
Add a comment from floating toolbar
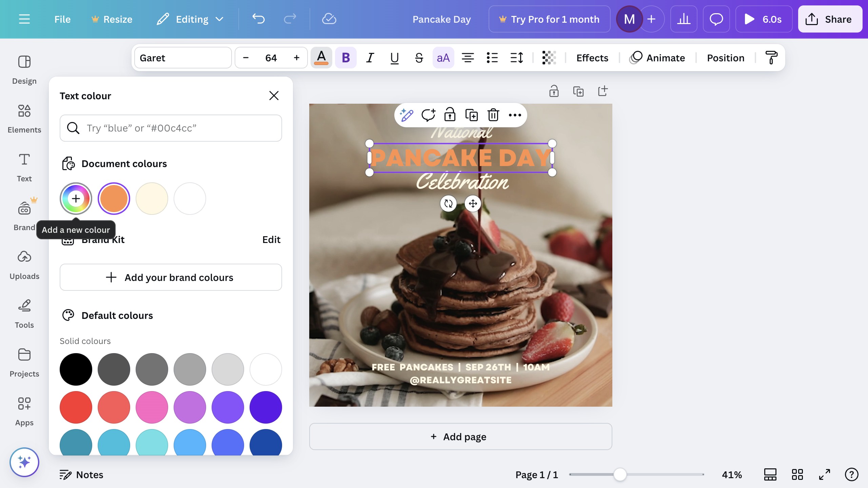[x=428, y=115]
